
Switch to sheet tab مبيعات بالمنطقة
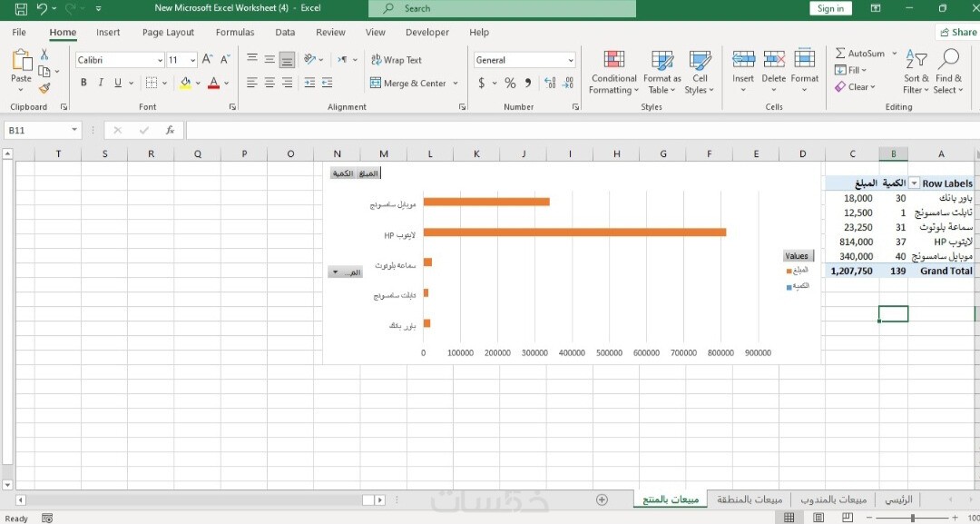[x=750, y=499]
